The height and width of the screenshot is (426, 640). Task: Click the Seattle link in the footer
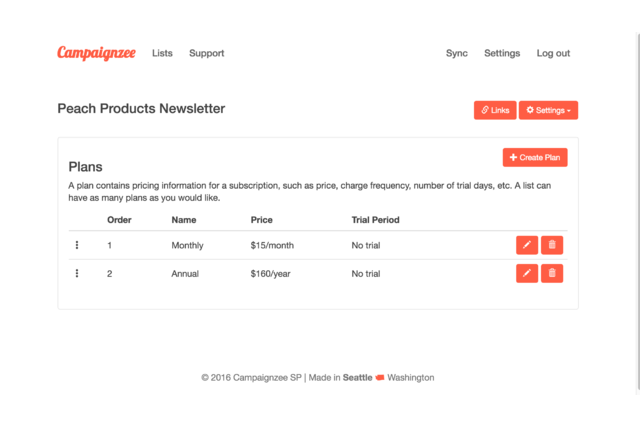pos(357,378)
